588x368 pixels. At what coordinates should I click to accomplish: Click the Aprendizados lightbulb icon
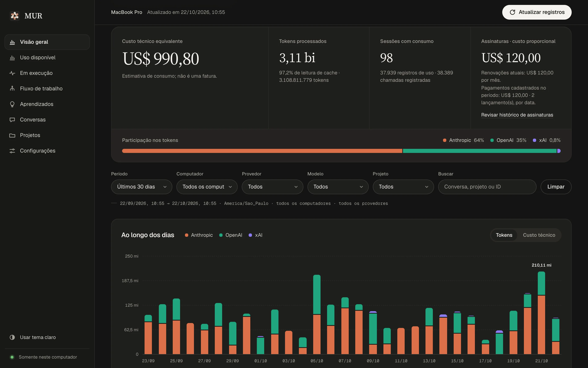click(12, 104)
